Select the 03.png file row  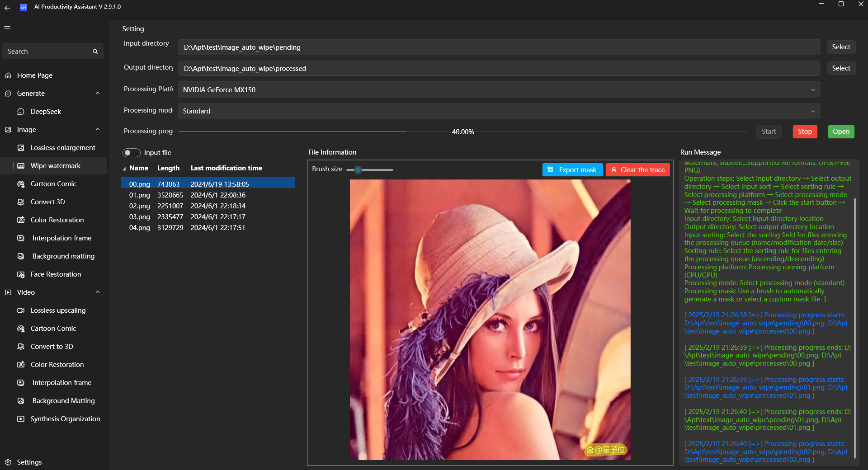(208, 217)
